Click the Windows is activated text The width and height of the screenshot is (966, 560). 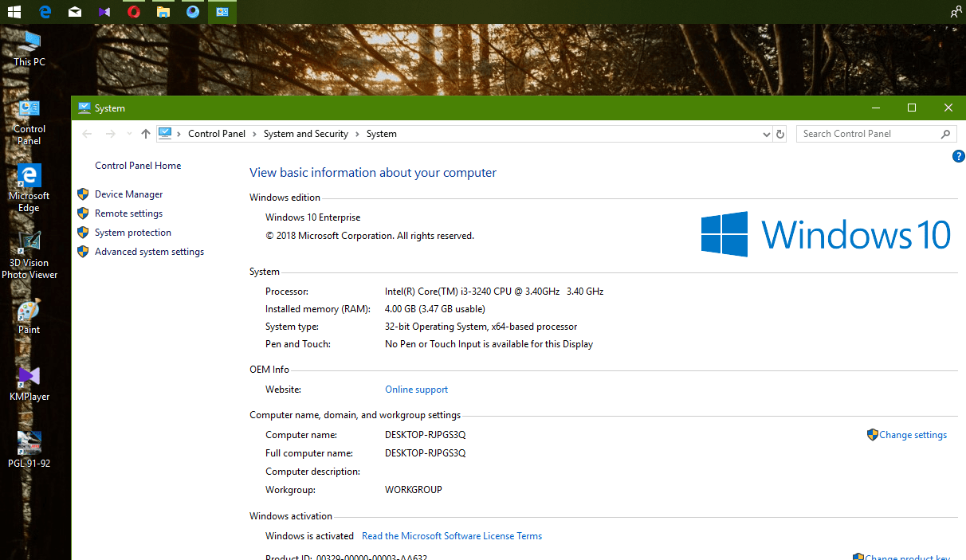(309, 536)
